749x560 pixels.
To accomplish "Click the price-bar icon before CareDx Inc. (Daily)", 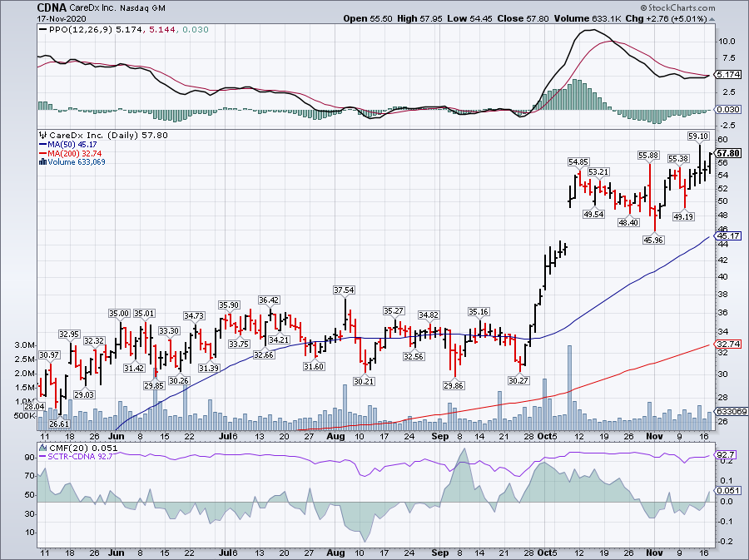I will (x=43, y=136).
